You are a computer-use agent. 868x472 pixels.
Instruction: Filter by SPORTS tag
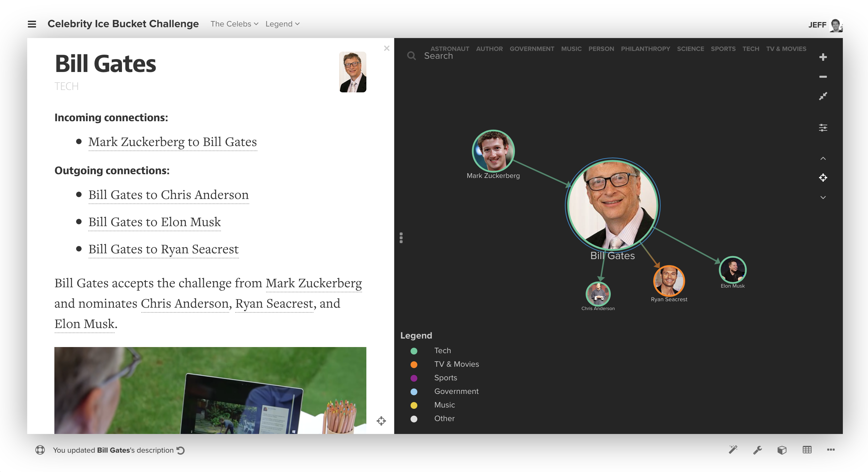coord(723,49)
